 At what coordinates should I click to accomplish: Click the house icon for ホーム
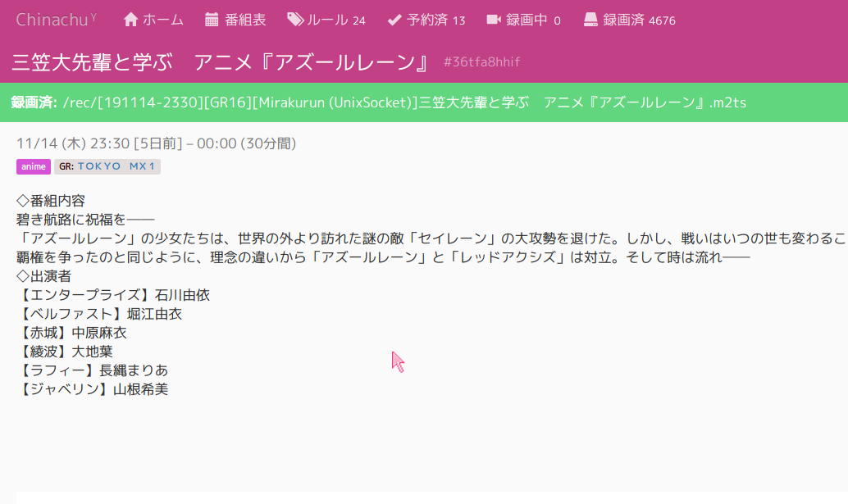coord(130,20)
